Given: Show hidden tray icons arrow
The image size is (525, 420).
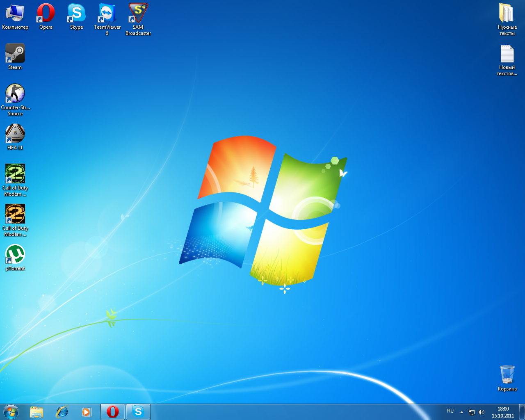Looking at the screenshot, I should point(461,412).
